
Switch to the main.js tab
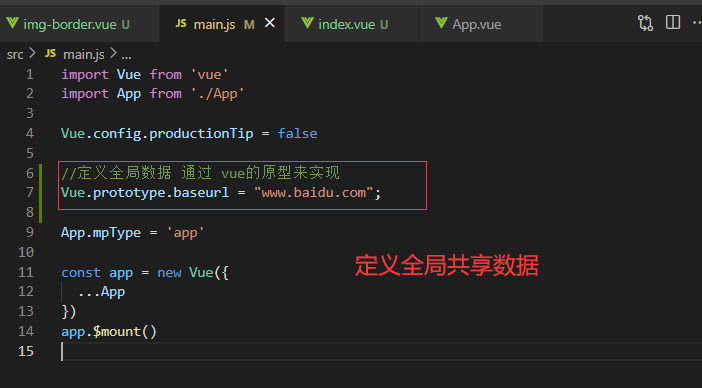(222, 24)
